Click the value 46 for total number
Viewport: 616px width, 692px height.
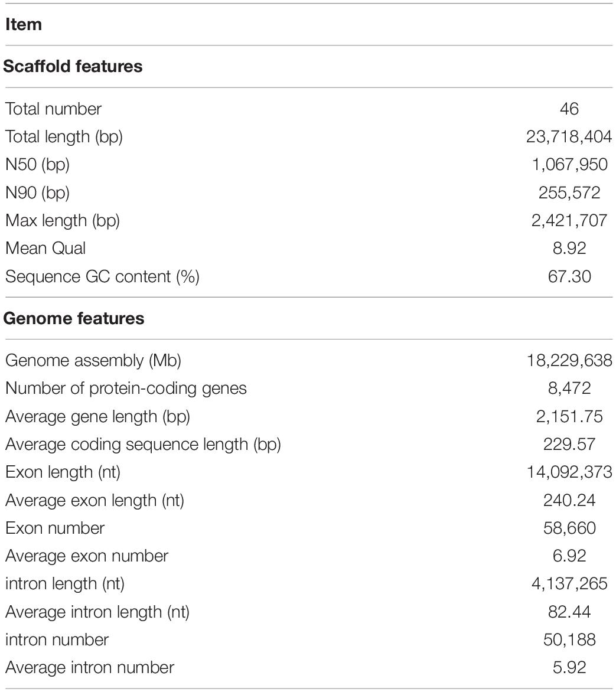pyautogui.click(x=569, y=109)
